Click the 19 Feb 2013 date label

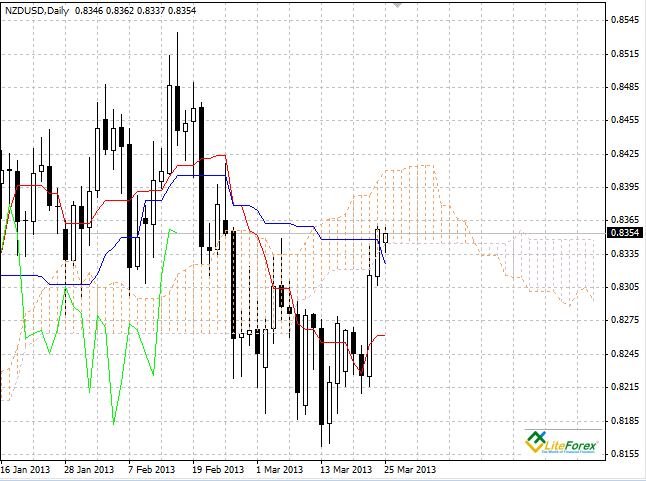218,469
